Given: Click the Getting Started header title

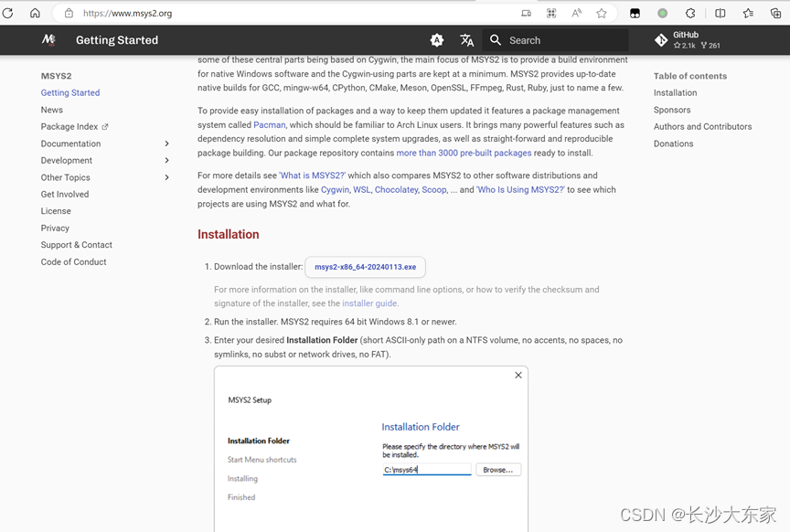Looking at the screenshot, I should coord(117,40).
